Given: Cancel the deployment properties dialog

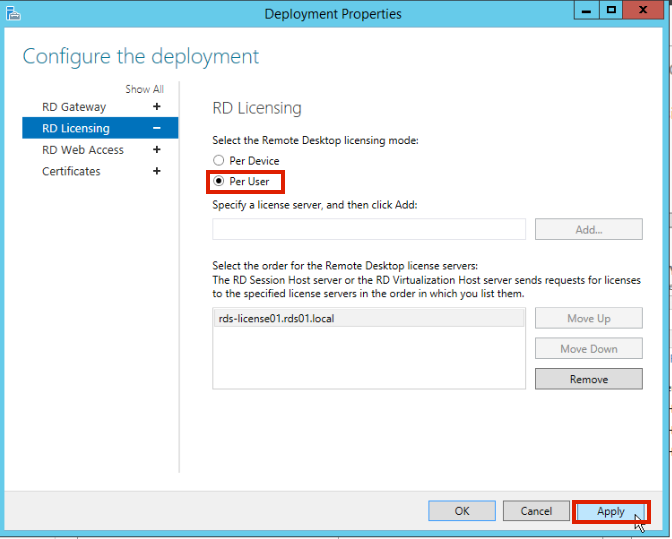Looking at the screenshot, I should click(536, 511).
